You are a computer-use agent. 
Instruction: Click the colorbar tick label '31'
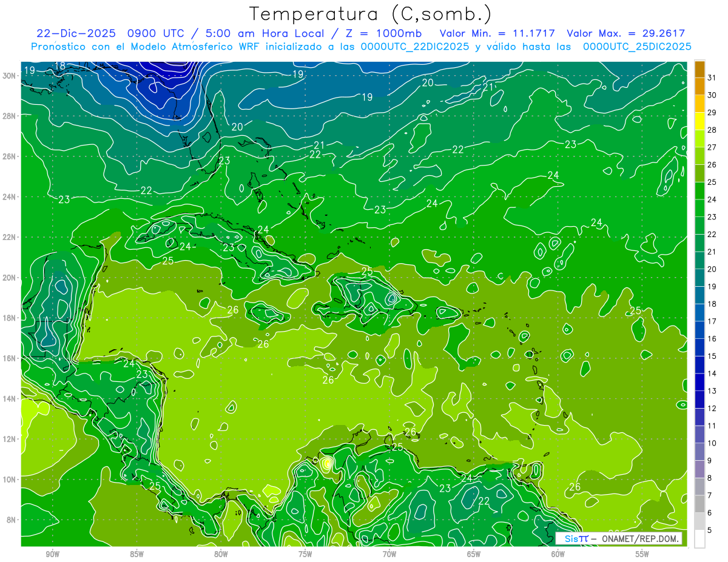point(712,77)
